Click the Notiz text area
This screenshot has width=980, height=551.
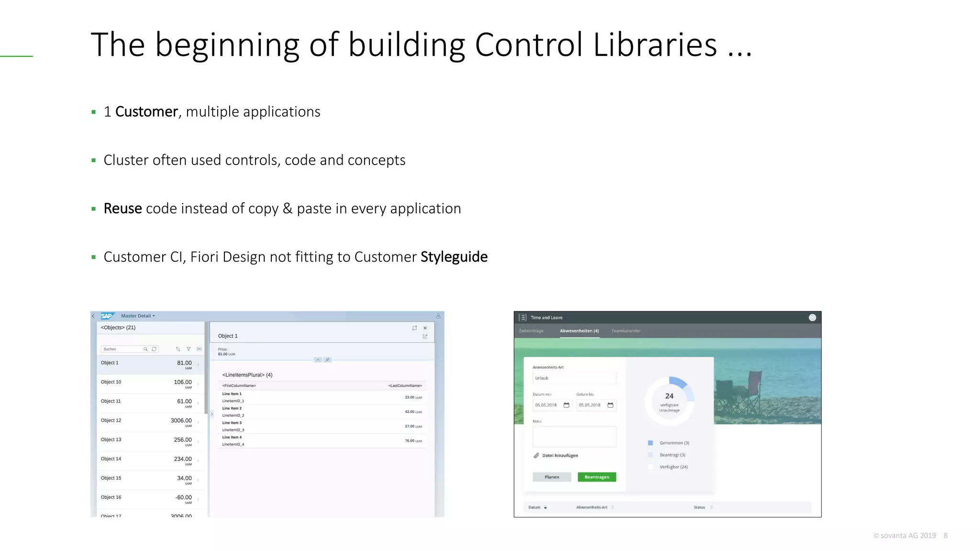pyautogui.click(x=574, y=437)
